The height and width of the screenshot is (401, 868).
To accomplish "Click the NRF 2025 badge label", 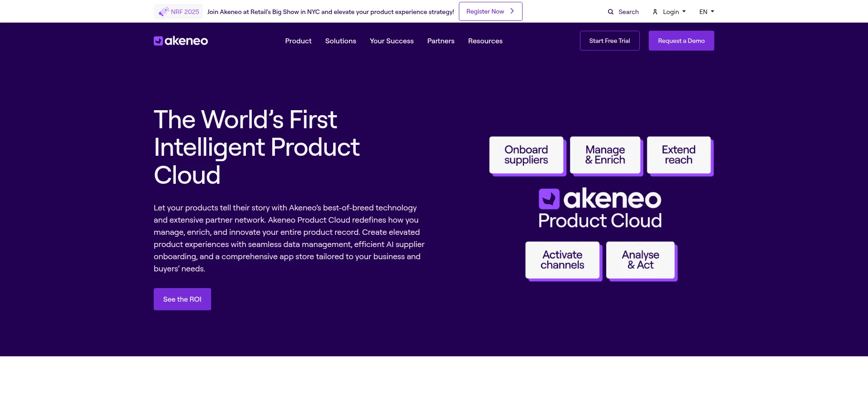I will 179,11.
